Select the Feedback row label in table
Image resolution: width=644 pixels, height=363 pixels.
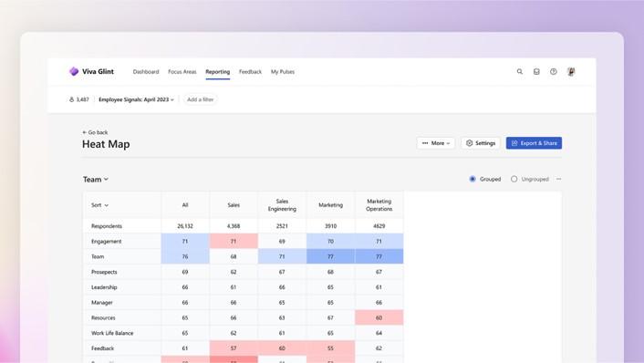tap(103, 348)
